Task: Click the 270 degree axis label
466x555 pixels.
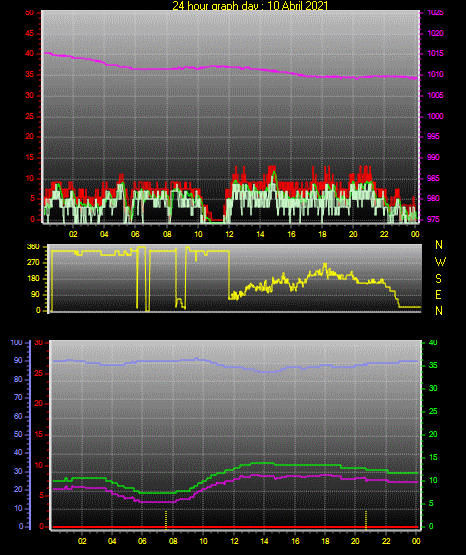Action: coord(33,263)
